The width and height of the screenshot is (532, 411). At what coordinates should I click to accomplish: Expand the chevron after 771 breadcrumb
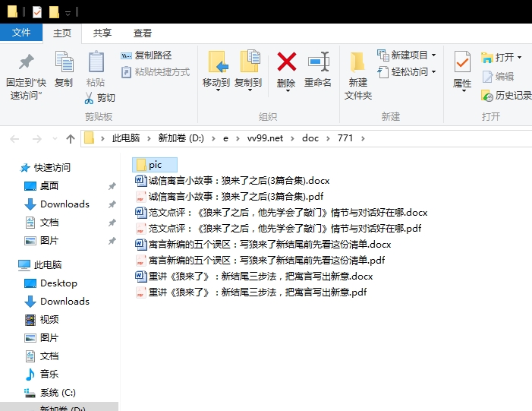pos(363,138)
